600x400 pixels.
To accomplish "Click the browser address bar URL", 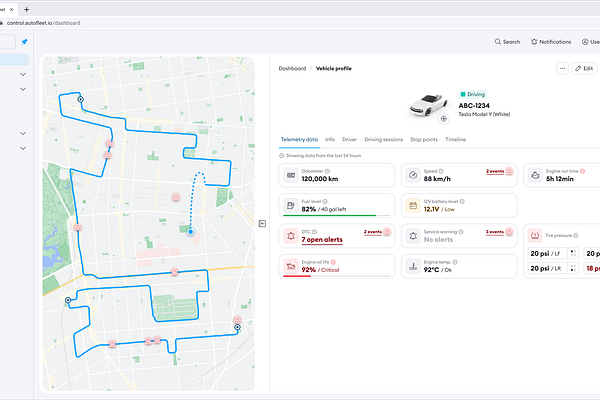I will [43, 23].
